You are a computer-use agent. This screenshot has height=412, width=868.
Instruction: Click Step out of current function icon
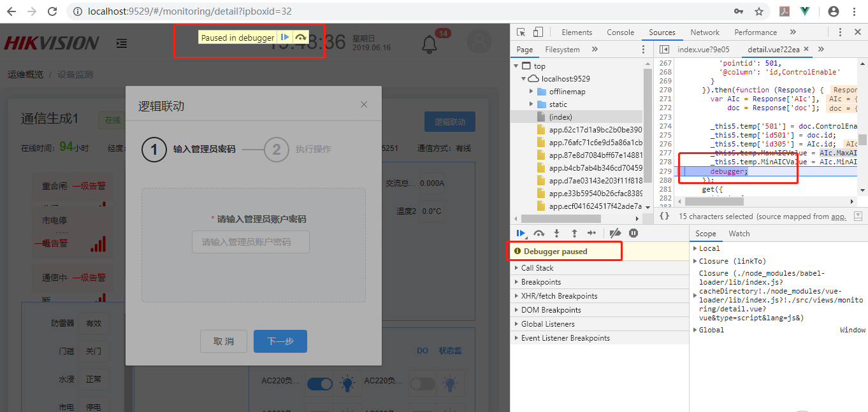tap(574, 233)
